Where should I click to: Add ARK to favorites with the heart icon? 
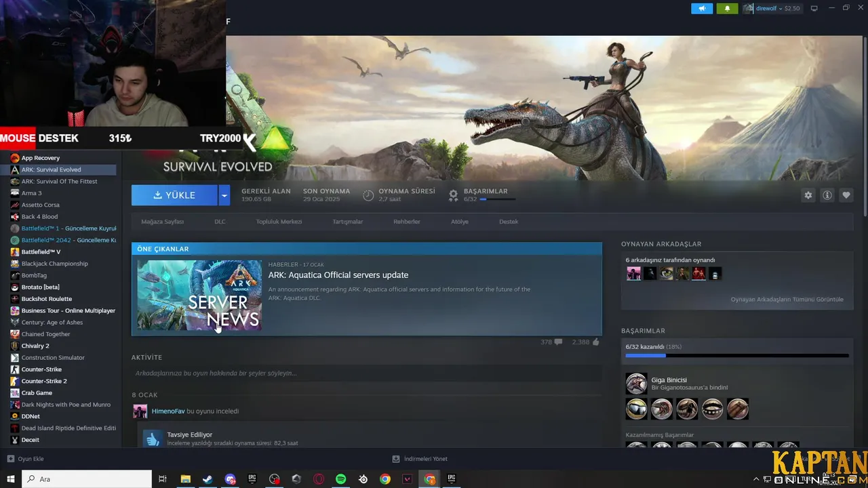coord(846,195)
